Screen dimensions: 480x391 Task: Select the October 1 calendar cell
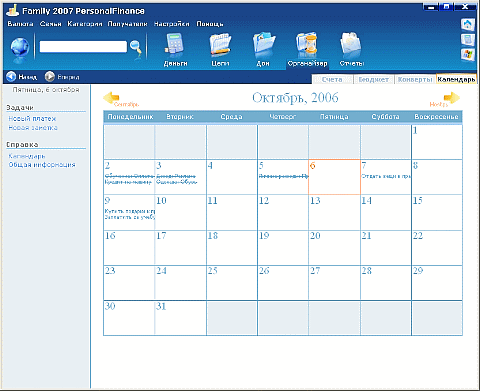pos(437,142)
